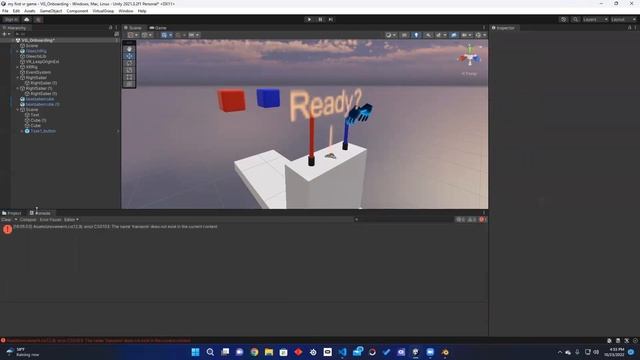Toggle Collapse in Console toolbar
Screen dimensions: 640x360
[28, 220]
